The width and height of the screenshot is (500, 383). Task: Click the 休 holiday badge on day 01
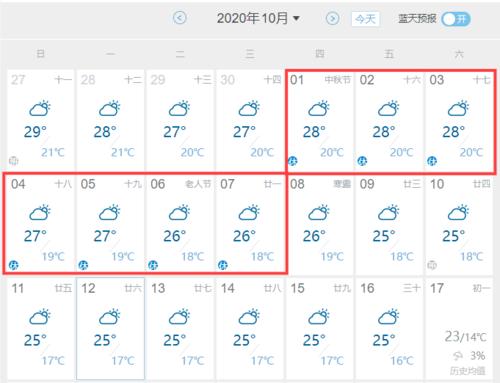pyautogui.click(x=293, y=161)
